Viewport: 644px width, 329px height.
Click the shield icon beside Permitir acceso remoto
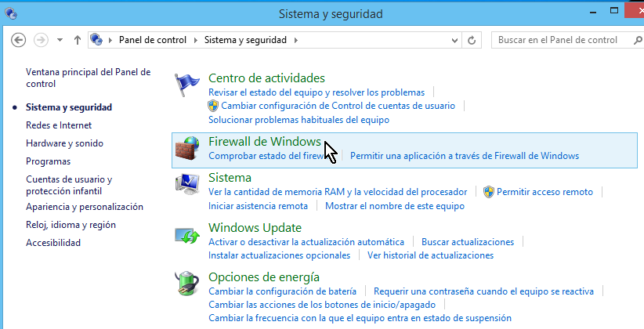click(489, 192)
